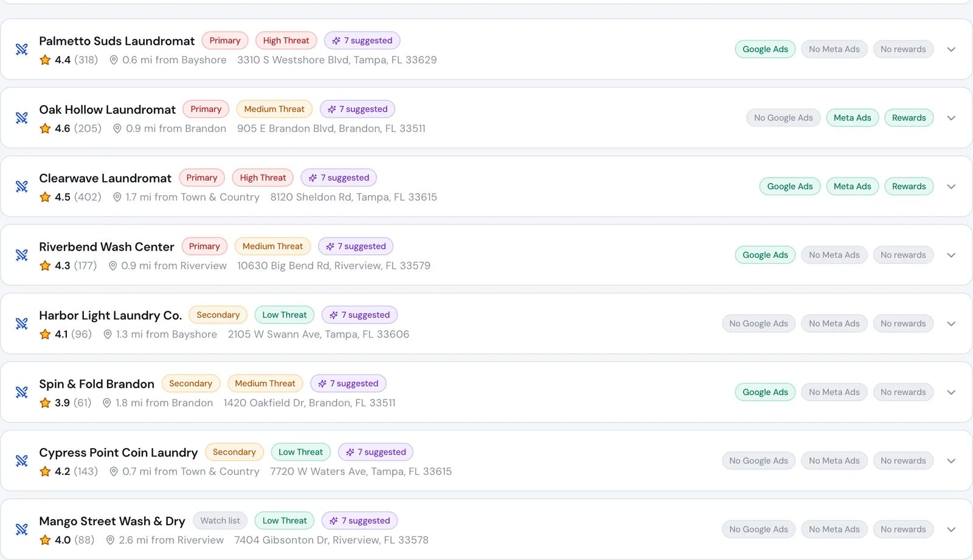Click No rewards badge on Spin & Fold row

pos(903,392)
